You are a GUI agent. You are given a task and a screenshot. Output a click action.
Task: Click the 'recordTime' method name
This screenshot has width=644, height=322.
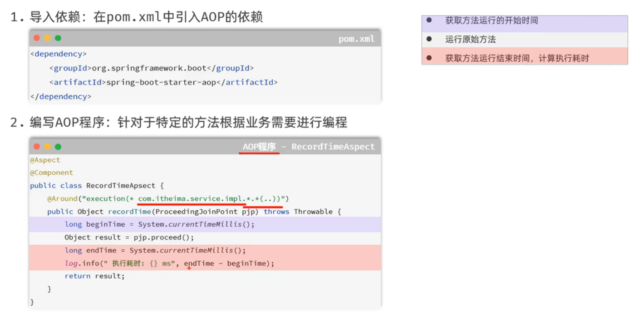point(129,212)
